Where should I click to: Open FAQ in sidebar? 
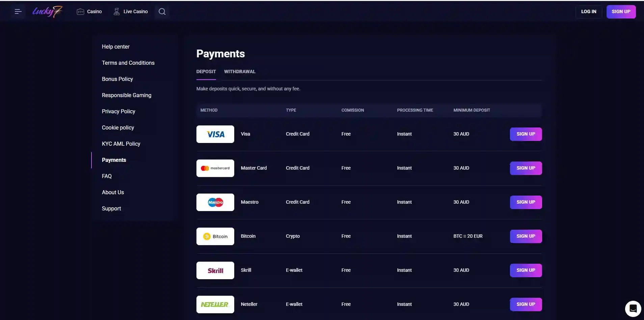107,176
